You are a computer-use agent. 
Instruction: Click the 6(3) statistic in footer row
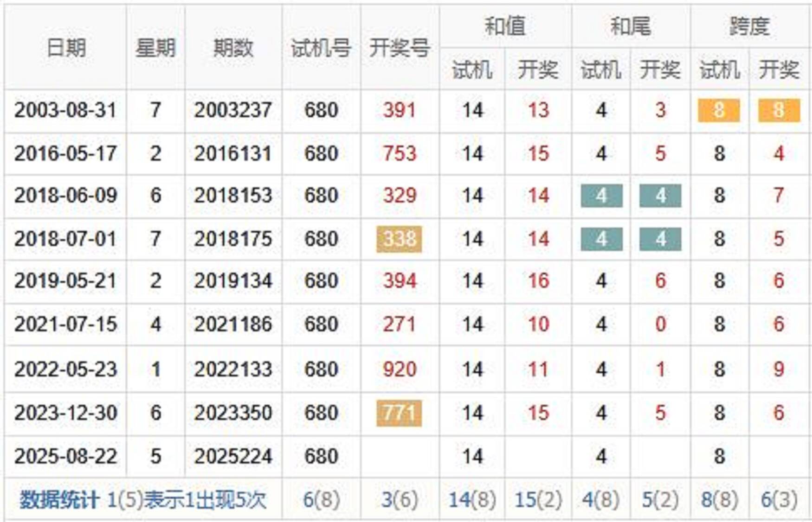(x=779, y=500)
